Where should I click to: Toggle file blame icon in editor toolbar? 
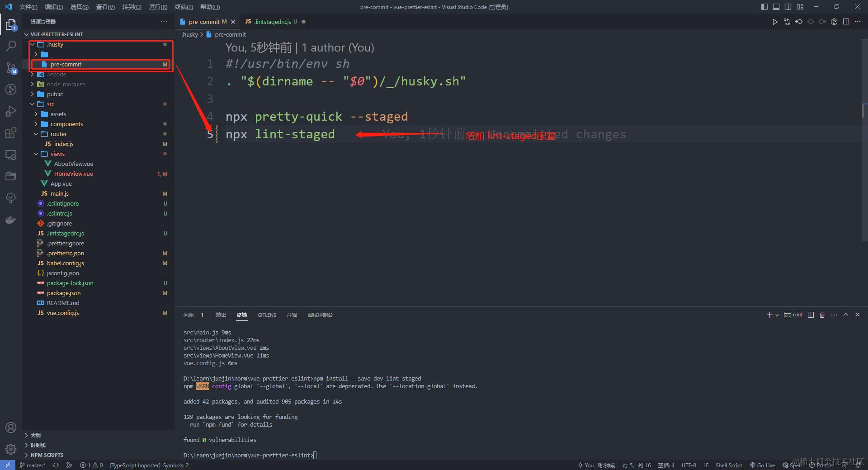(834, 22)
